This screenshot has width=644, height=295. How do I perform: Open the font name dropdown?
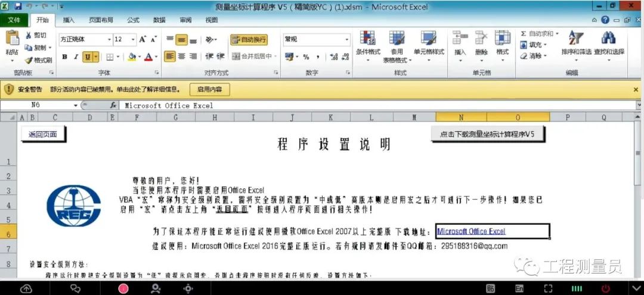click(x=109, y=39)
